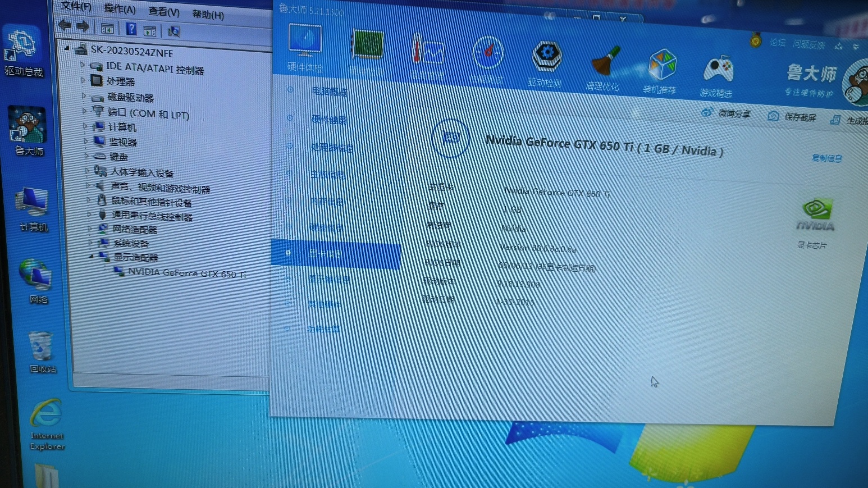
Task: Expand the 磁盘驱动器 node
Action: 84,96
